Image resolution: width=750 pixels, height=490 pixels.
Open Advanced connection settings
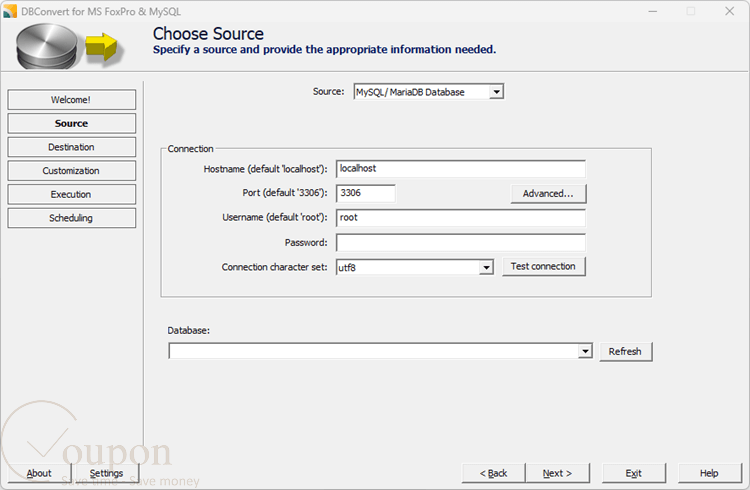[x=548, y=194]
